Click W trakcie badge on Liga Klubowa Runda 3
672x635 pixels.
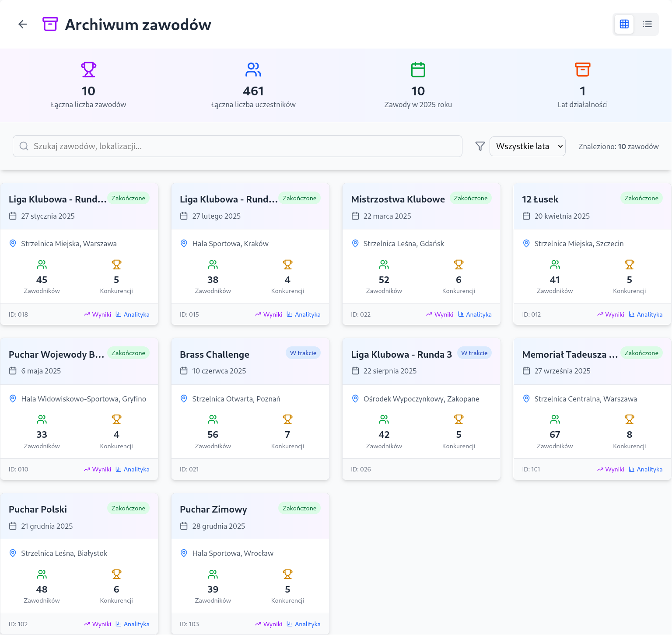(474, 353)
